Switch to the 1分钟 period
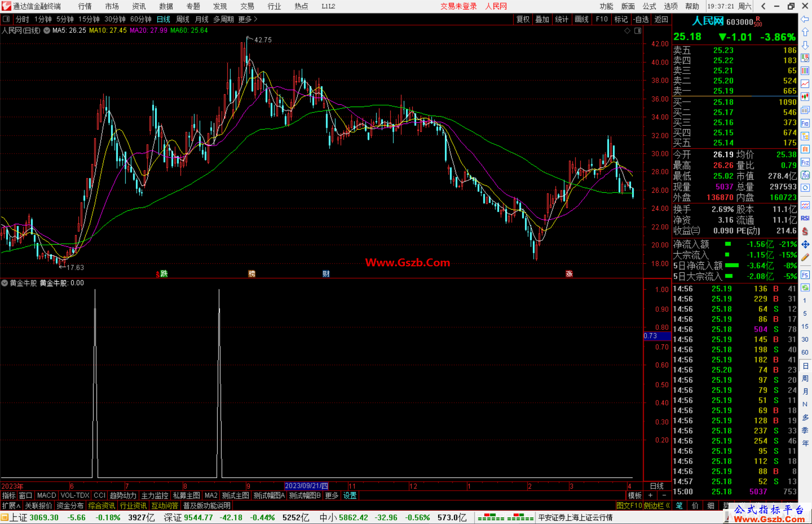 tap(43, 19)
